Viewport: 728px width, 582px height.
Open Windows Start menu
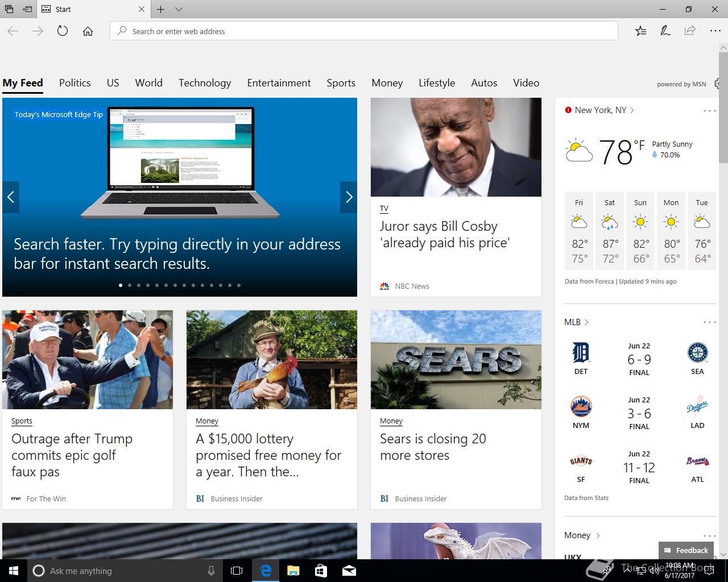[14, 571]
